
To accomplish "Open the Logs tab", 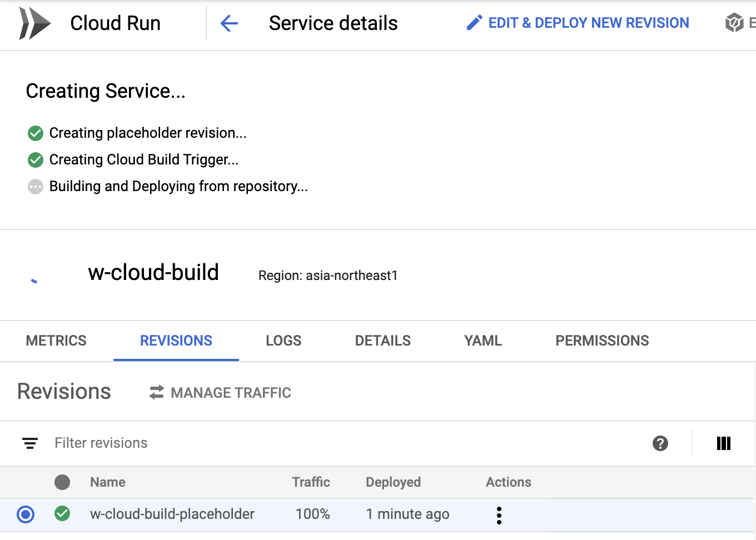I will [283, 341].
